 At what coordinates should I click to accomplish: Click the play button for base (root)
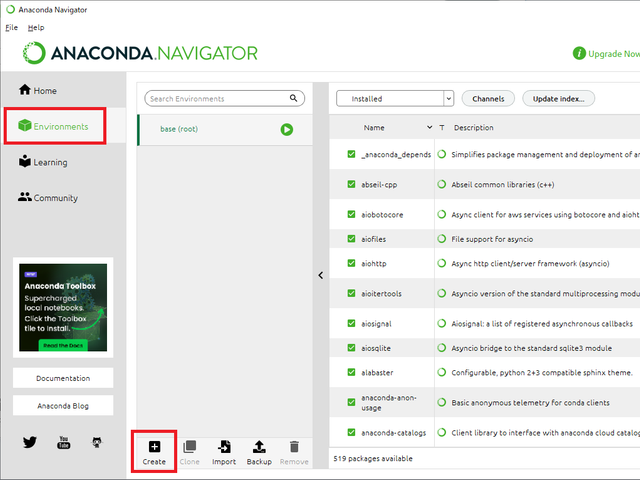coord(287,129)
